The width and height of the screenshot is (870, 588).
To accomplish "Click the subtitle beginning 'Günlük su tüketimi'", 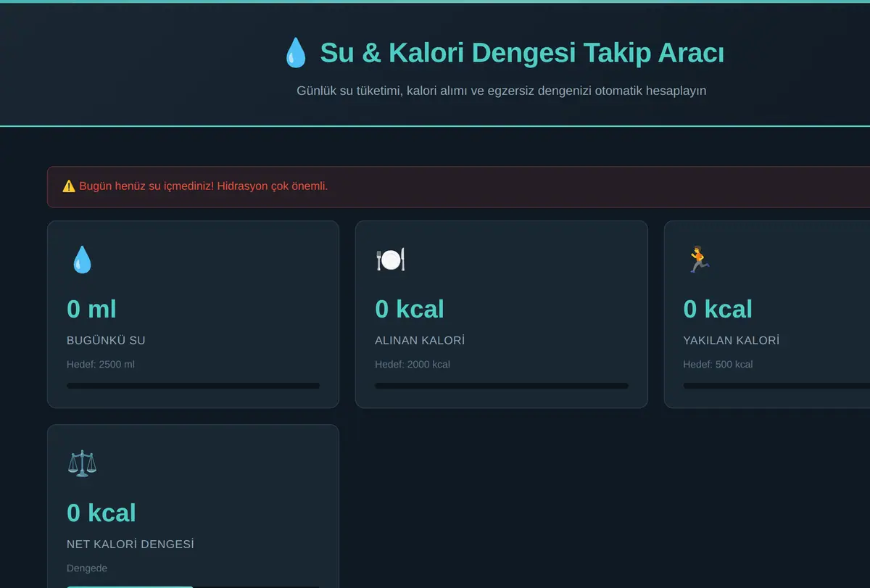I will coord(502,91).
